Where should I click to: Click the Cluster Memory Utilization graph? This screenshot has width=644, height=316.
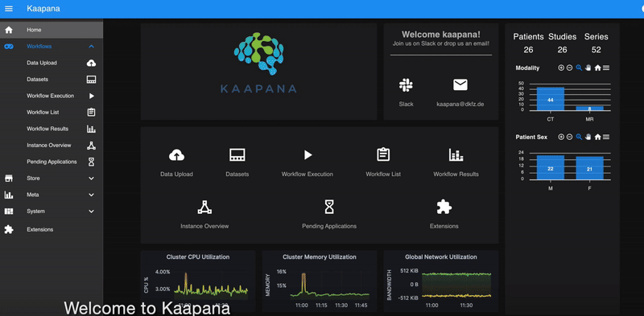click(x=320, y=281)
